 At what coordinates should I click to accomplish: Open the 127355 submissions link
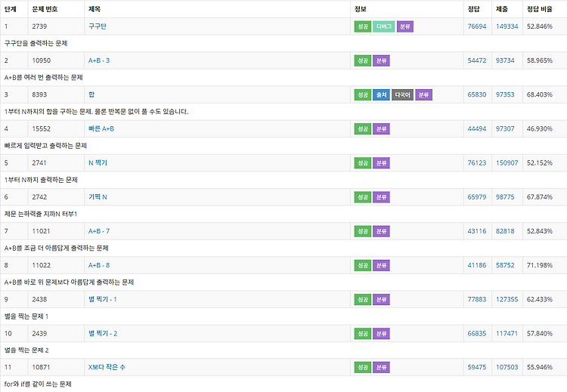507,299
